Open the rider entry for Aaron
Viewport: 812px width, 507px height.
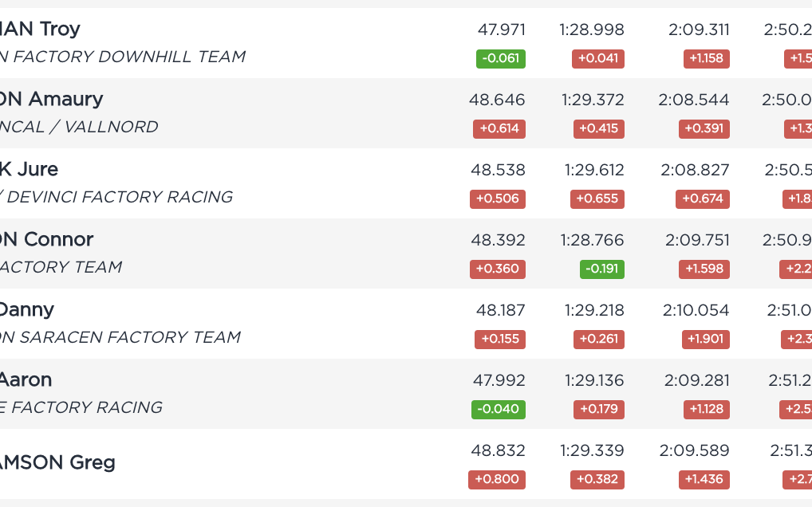[x=26, y=379]
